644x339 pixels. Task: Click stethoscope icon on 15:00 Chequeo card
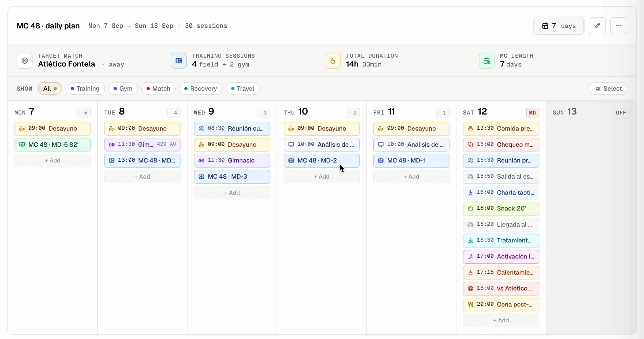470,145
